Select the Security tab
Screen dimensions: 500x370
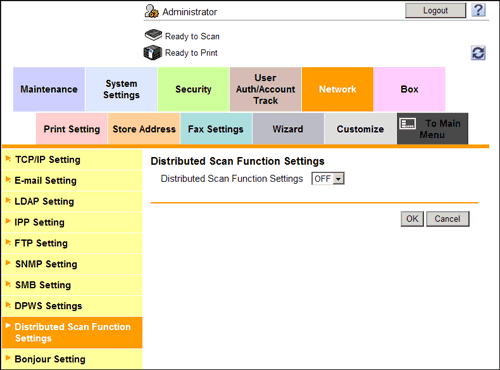(193, 89)
